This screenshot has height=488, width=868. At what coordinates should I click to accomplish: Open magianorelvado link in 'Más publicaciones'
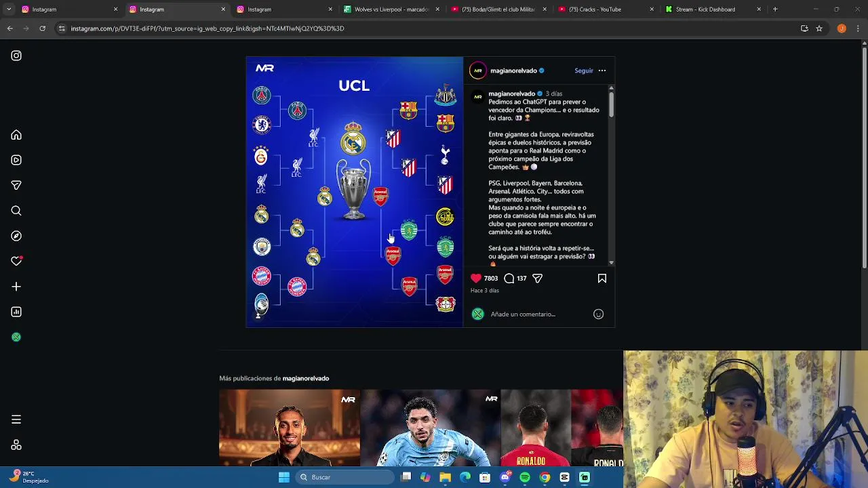[306, 378]
